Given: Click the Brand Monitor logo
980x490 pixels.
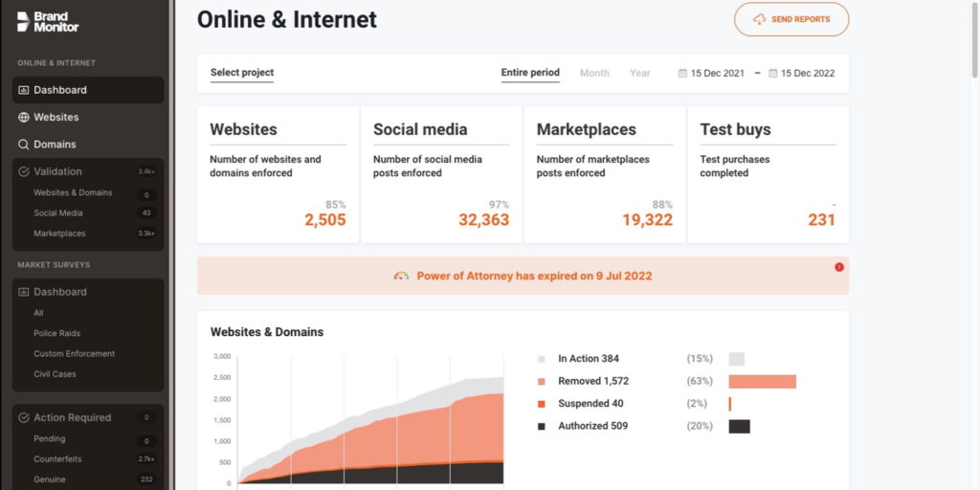Looking at the screenshot, I should (x=48, y=22).
